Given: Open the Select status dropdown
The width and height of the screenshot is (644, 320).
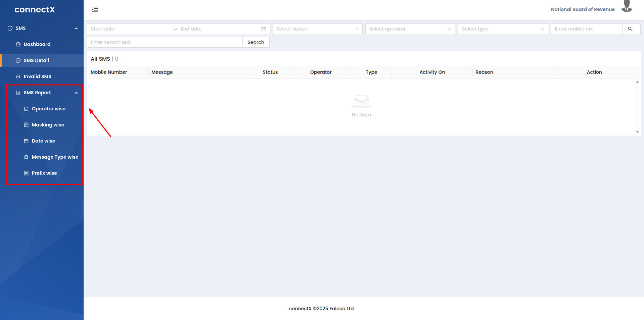Looking at the screenshot, I should (x=317, y=29).
